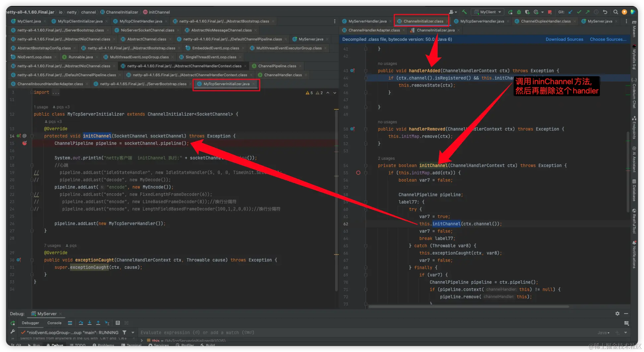Collapse the handlerAdded method fold
This screenshot has height=352, width=644.
click(366, 71)
